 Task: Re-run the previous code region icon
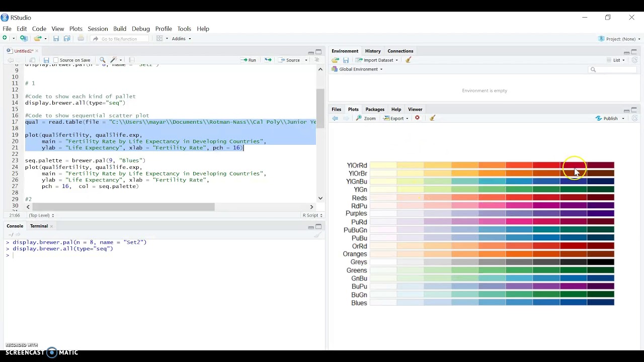pos(268,60)
